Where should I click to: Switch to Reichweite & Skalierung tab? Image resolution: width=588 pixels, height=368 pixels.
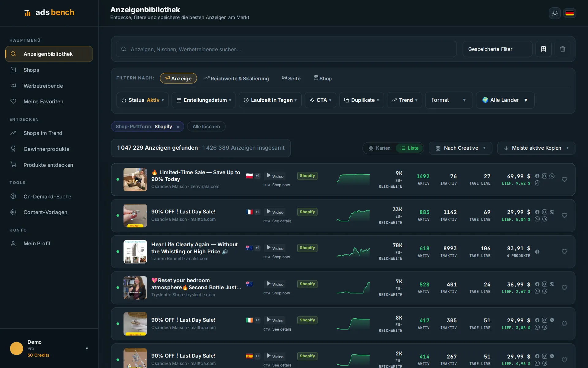237,79
